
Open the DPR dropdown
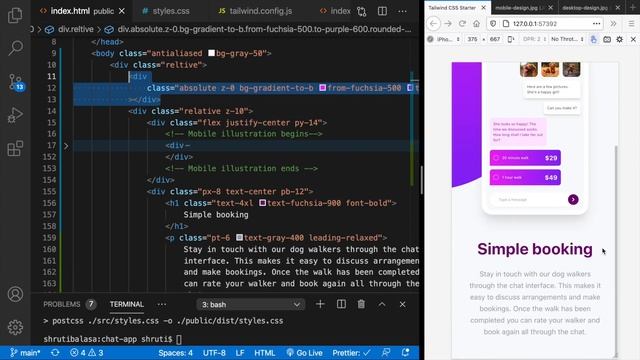[534, 39]
